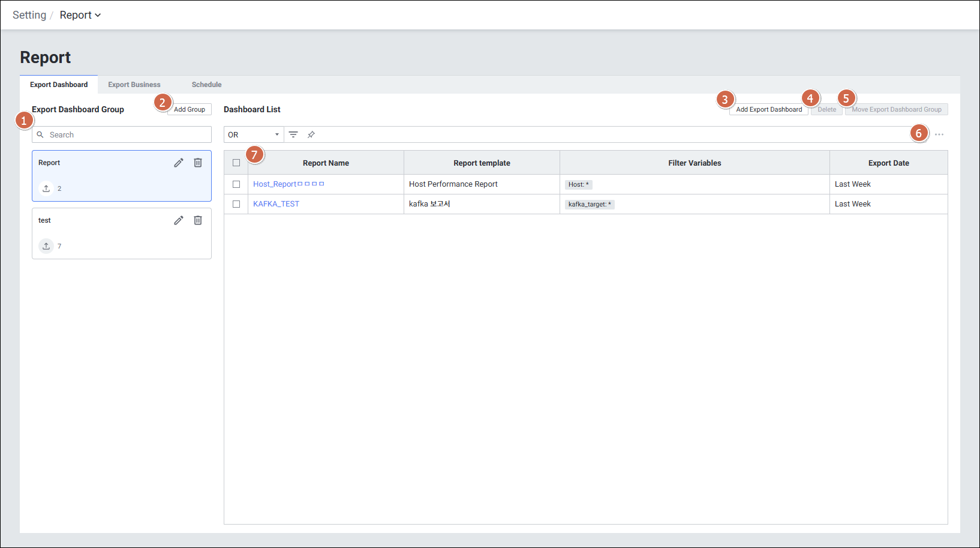This screenshot has width=980, height=548.
Task: Open the three-dot more options menu
Action: coord(939,134)
